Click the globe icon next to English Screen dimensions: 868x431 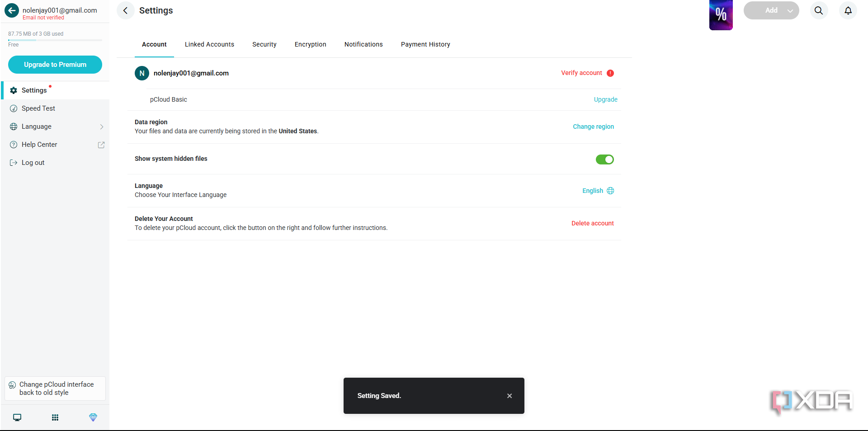coord(610,191)
